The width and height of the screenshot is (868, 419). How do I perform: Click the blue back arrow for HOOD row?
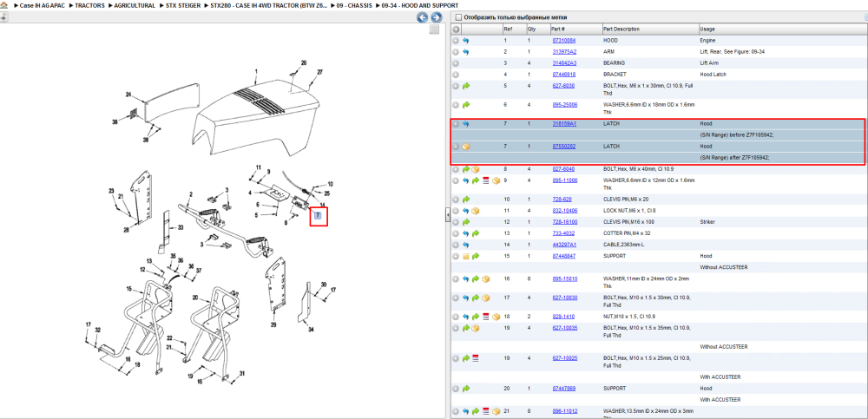465,41
